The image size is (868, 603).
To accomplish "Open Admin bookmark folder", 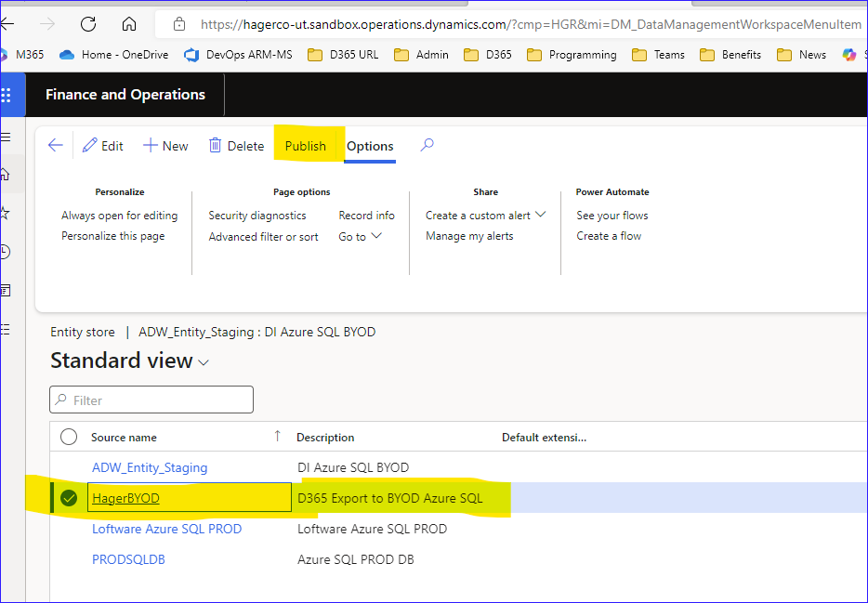I will [421, 54].
